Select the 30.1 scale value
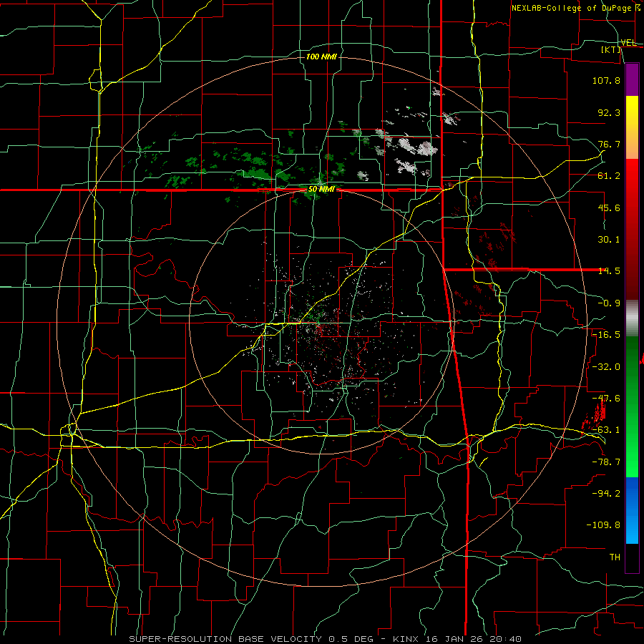 click(x=609, y=240)
